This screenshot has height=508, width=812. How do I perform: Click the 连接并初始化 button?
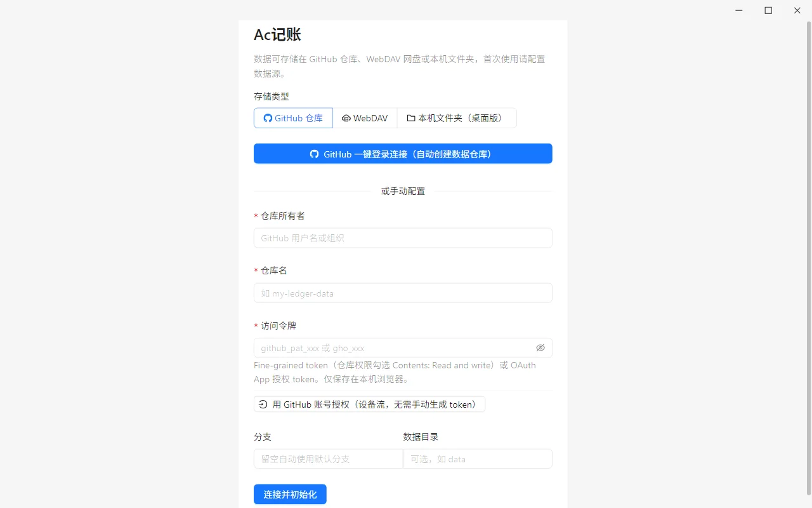[290, 494]
